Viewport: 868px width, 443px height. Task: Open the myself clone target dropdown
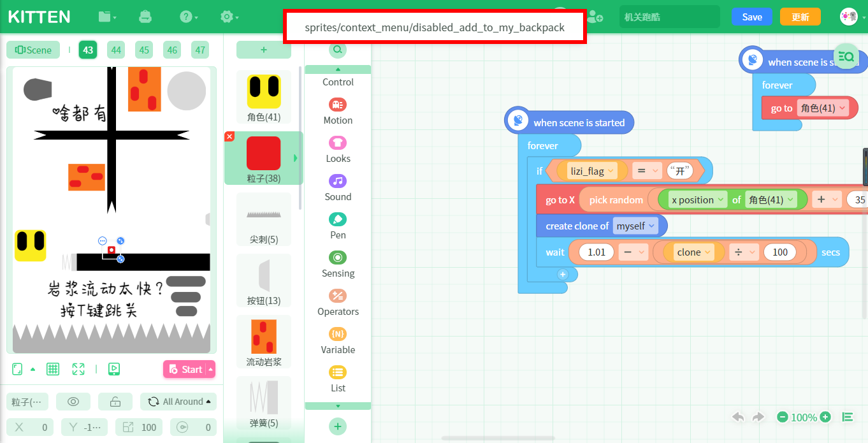coord(635,226)
